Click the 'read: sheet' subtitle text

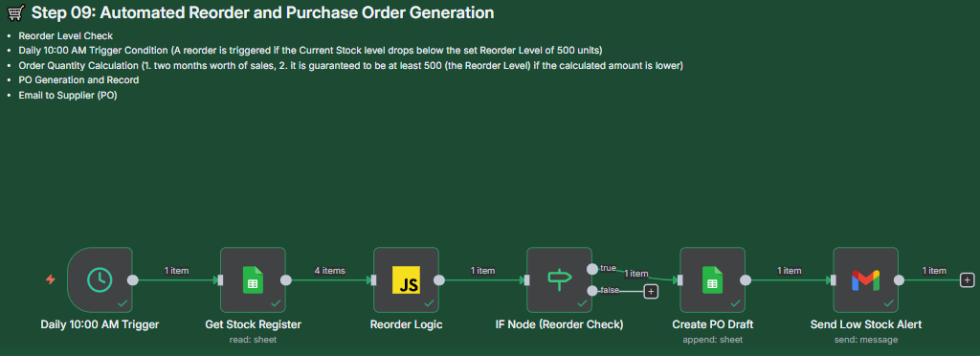(253, 340)
